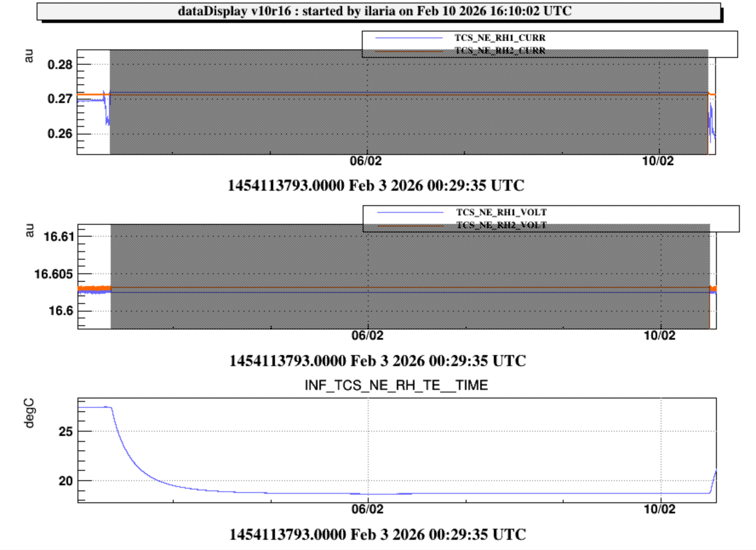The height and width of the screenshot is (550, 756).
Task: Select the TCS_NE_RH2_CURR legend label
Action: [500, 51]
